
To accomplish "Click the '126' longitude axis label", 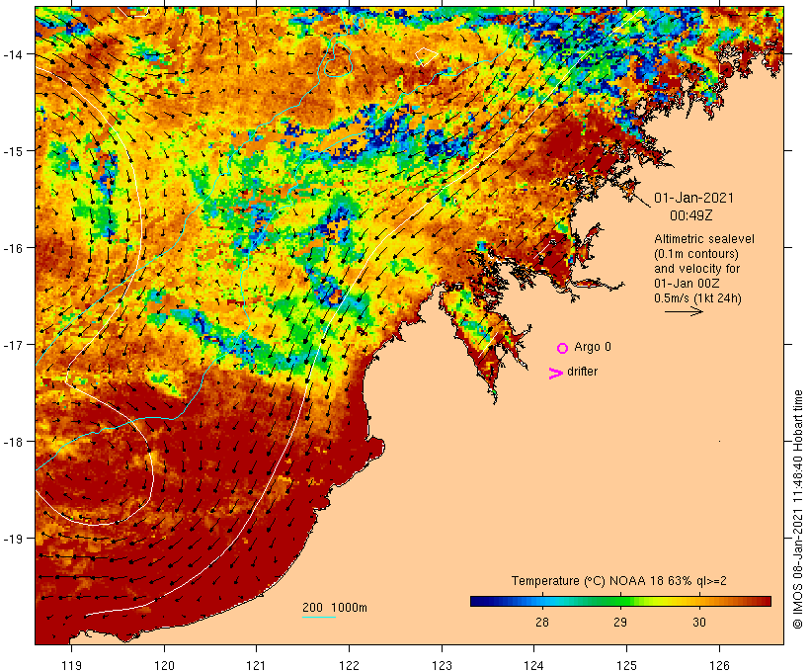I will (719, 665).
